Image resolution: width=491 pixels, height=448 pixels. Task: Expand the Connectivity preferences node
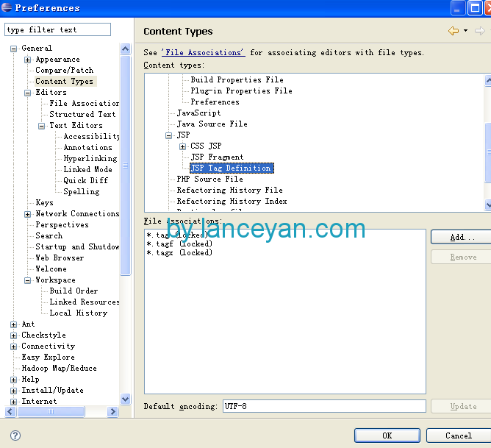pyautogui.click(x=13, y=346)
